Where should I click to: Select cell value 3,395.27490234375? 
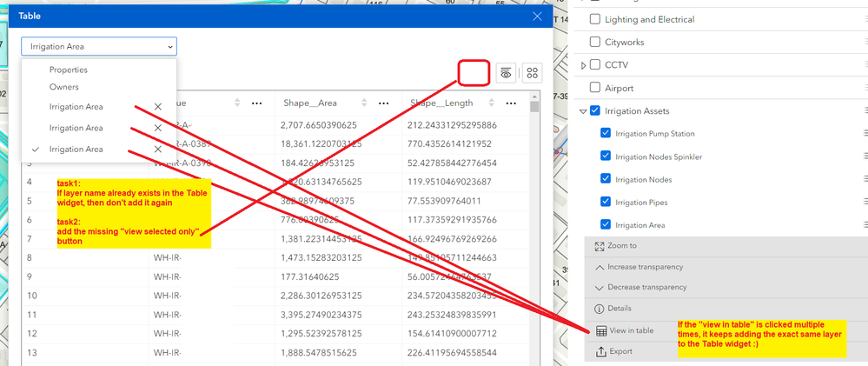[x=321, y=315]
